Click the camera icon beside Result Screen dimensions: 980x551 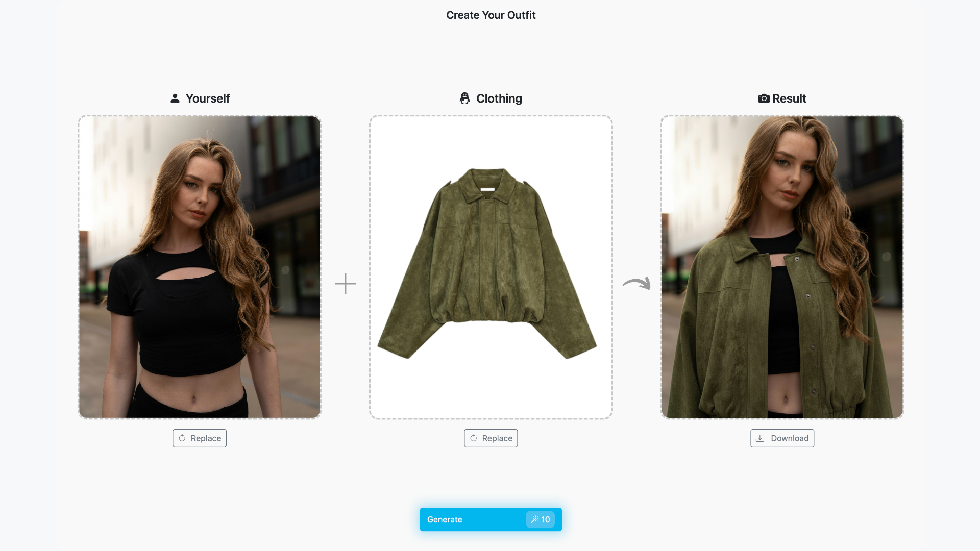pyautogui.click(x=764, y=98)
